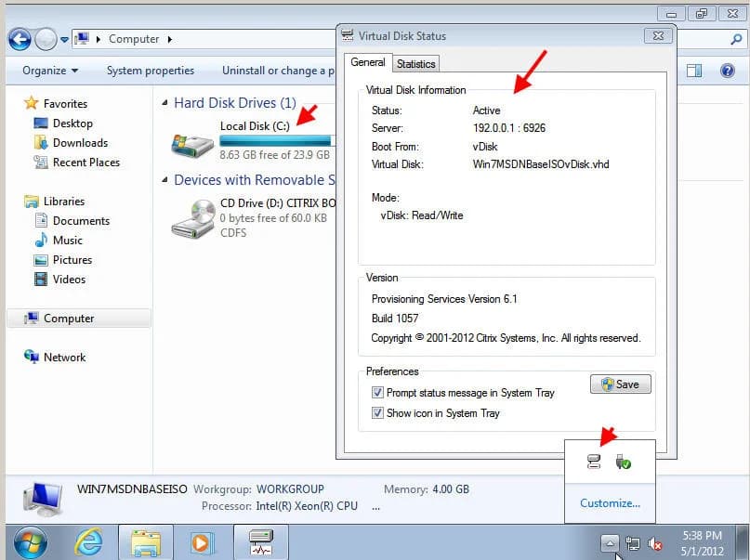This screenshot has width=750, height=560.
Task: Open the recent pages dropdown arrow
Action: coord(64,40)
